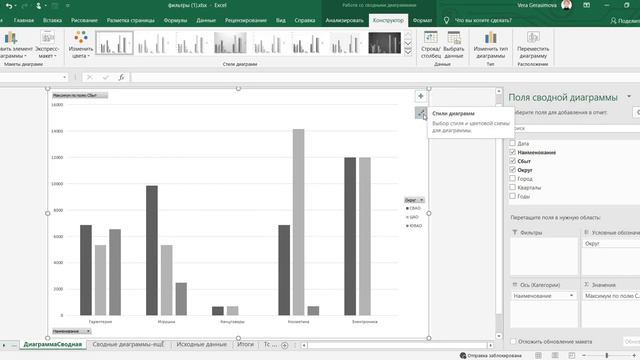Viewport: 640px width, 360px height.
Task: Uncheck the Сбыт field checkbox
Action: (x=513, y=161)
